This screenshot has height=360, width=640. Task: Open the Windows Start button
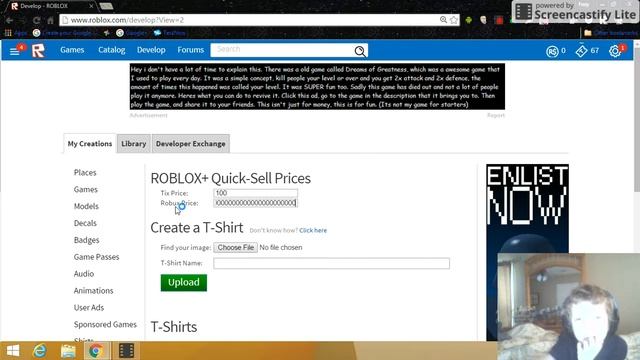13,351
